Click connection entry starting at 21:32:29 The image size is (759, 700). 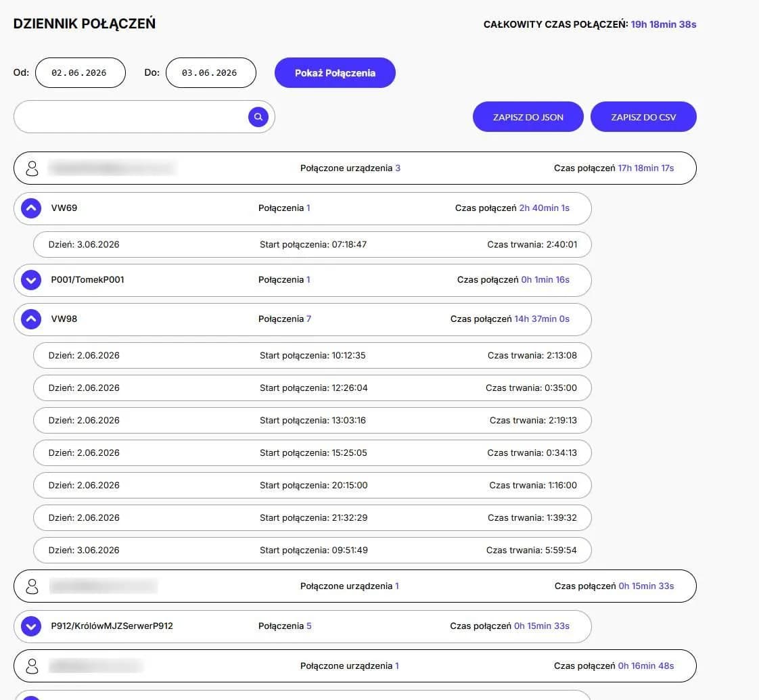[313, 517]
